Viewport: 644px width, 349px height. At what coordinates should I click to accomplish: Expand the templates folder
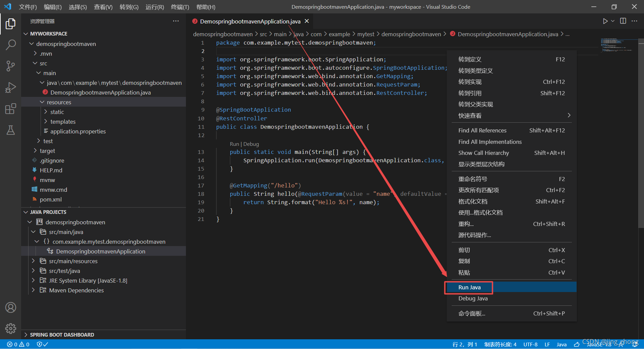[46, 122]
